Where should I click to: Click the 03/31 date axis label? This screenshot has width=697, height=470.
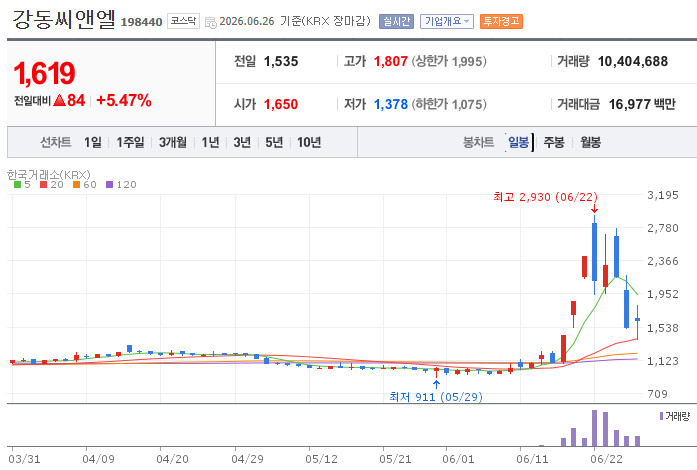tap(24, 459)
